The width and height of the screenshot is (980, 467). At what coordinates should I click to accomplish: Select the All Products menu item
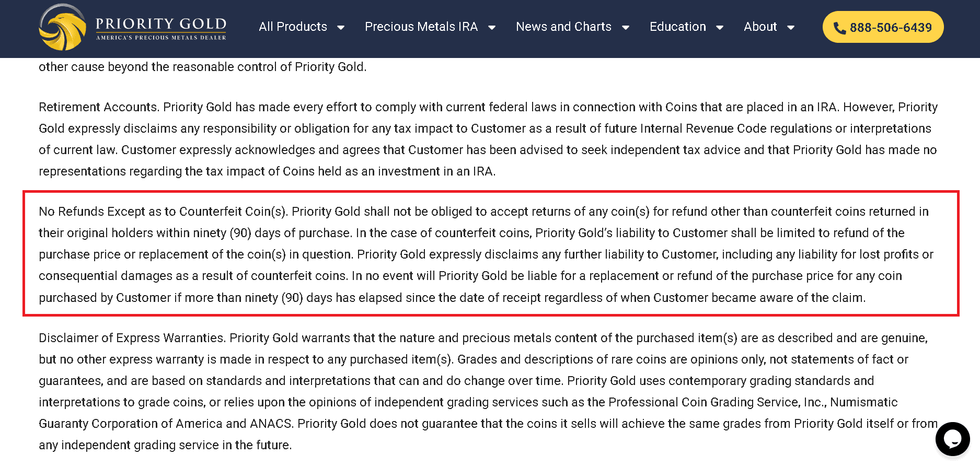pyautogui.click(x=293, y=27)
